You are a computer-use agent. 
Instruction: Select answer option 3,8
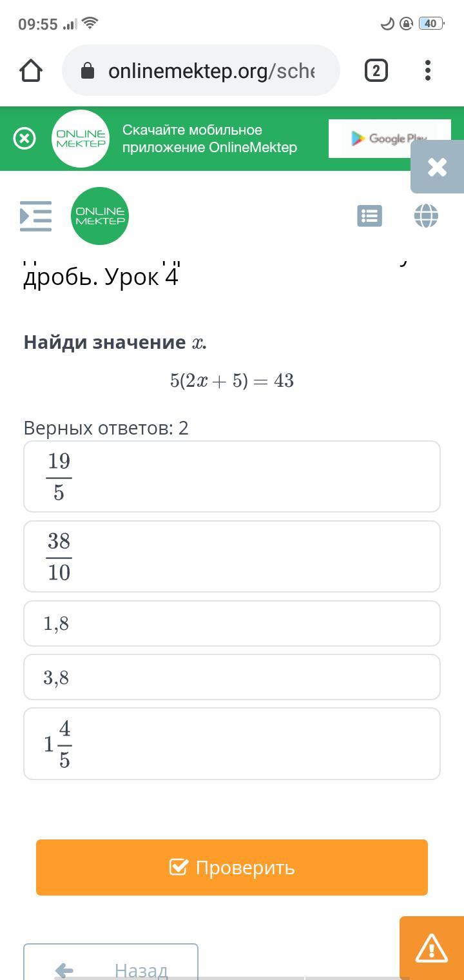click(x=232, y=677)
